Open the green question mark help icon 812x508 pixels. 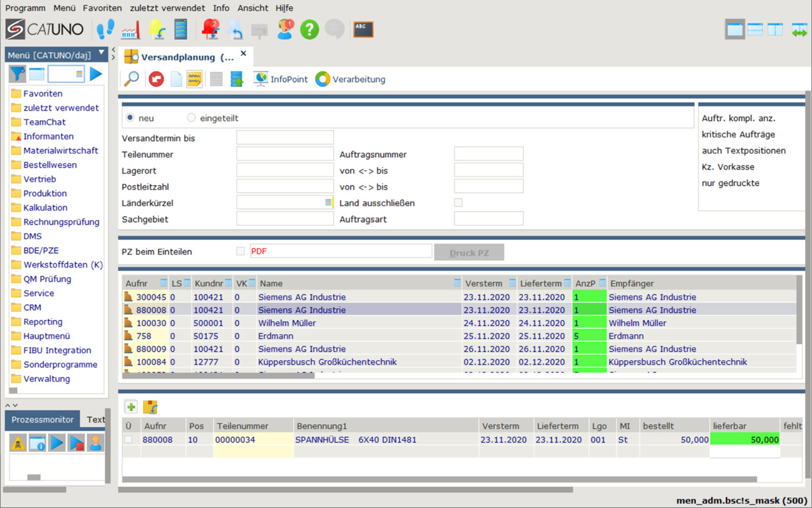pos(310,29)
